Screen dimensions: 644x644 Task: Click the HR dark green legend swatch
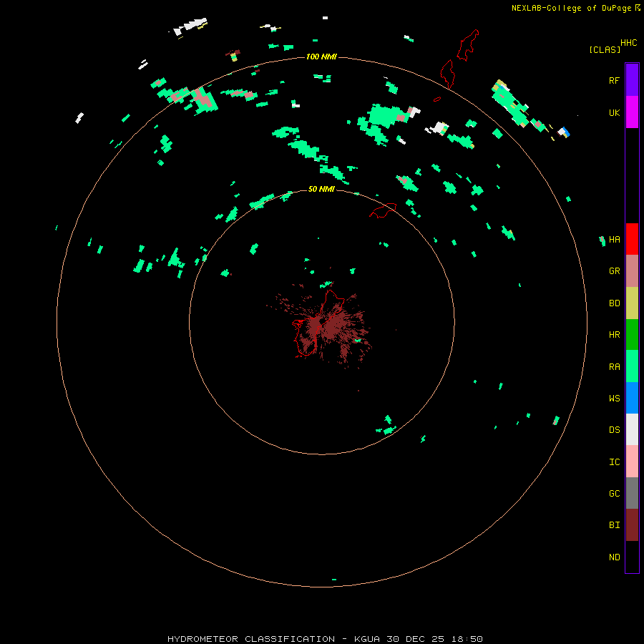coord(632,335)
